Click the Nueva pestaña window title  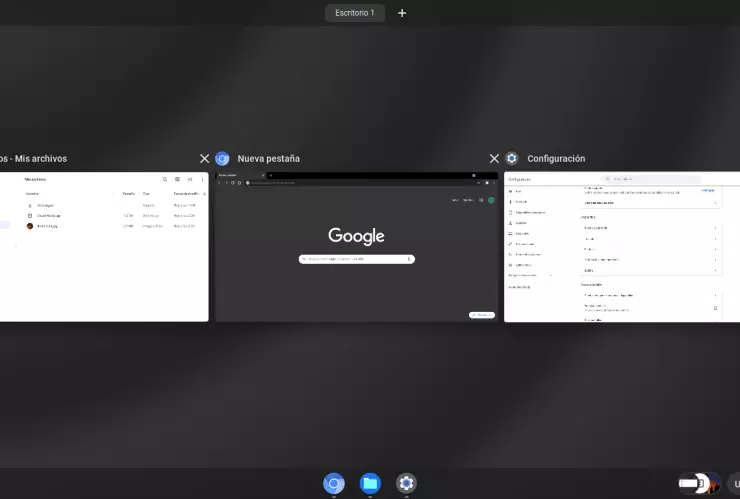[269, 159]
